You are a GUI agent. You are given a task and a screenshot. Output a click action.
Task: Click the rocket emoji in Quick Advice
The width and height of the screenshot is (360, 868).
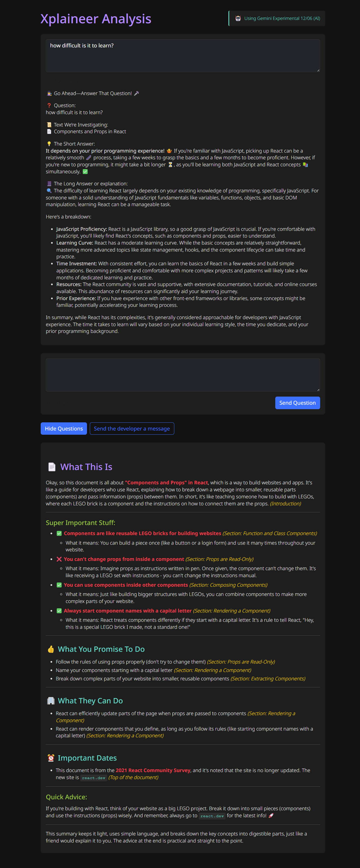click(271, 816)
